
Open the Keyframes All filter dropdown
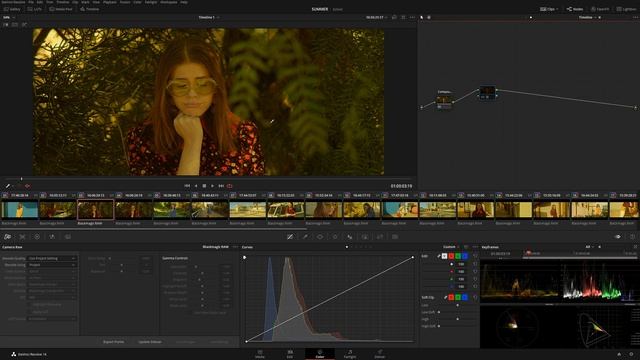tap(590, 247)
